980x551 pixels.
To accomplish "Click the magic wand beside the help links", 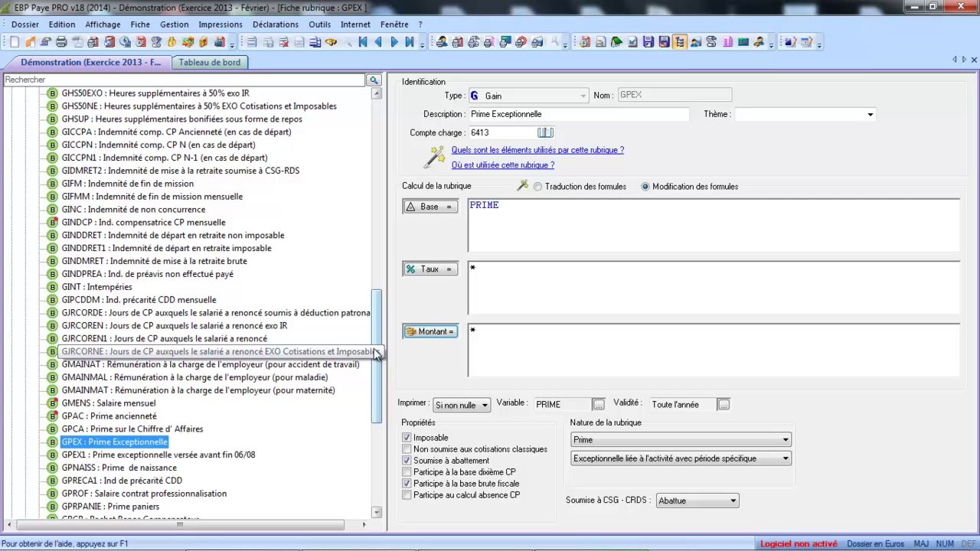I will tap(435, 157).
